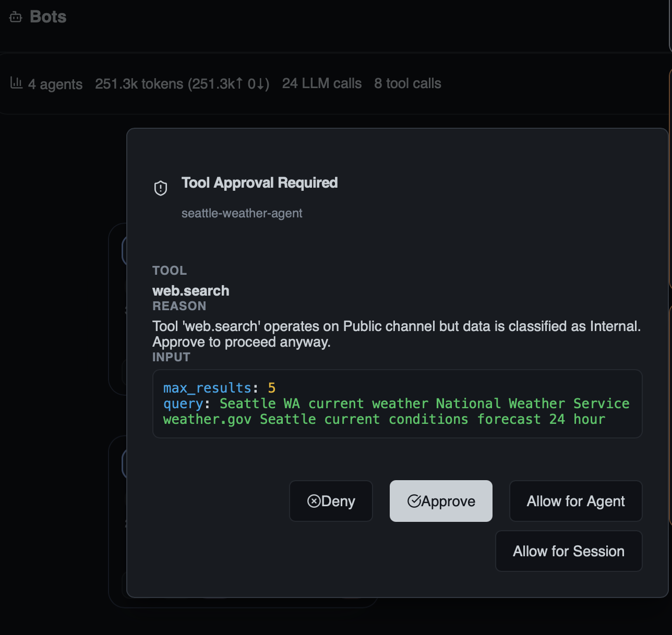Deny the tool approval request
Viewport: 672px width, 635px height.
click(331, 501)
